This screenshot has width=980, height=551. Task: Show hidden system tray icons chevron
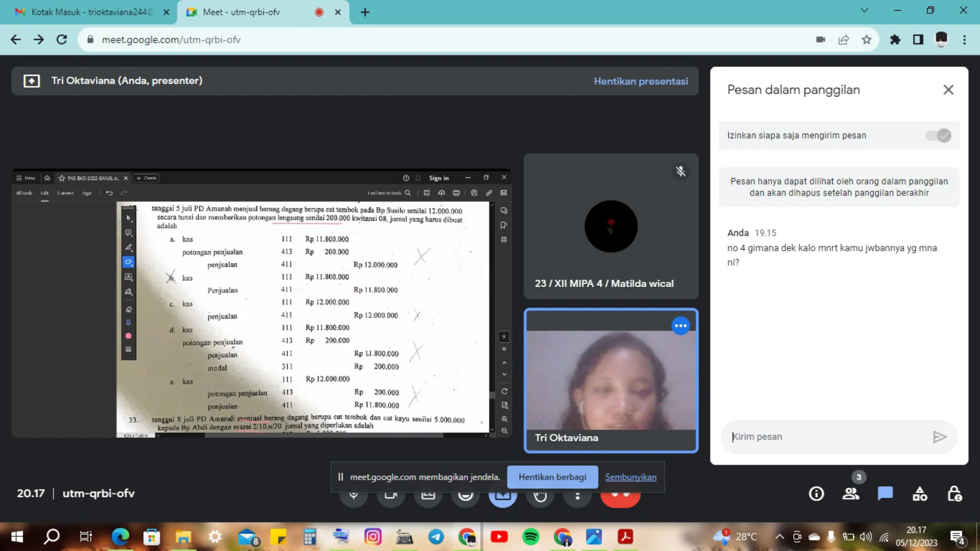coord(780,537)
